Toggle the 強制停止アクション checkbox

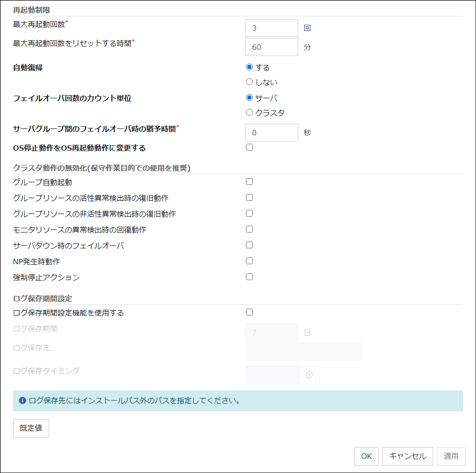click(249, 276)
